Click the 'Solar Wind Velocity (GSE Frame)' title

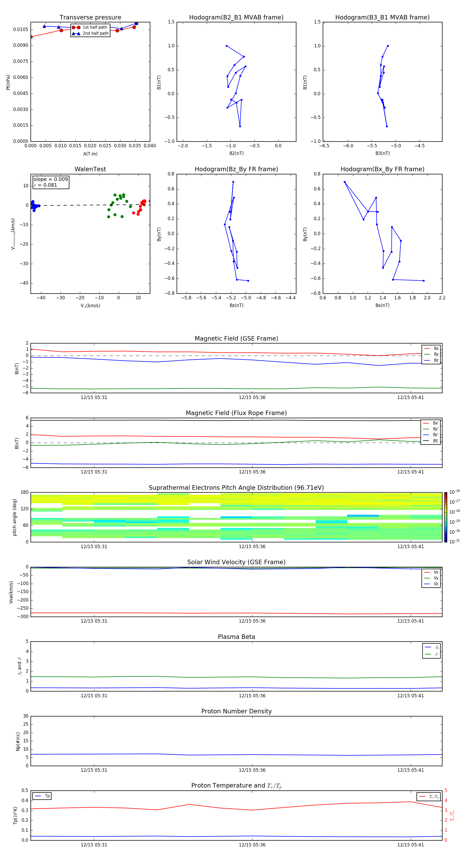[236, 562]
